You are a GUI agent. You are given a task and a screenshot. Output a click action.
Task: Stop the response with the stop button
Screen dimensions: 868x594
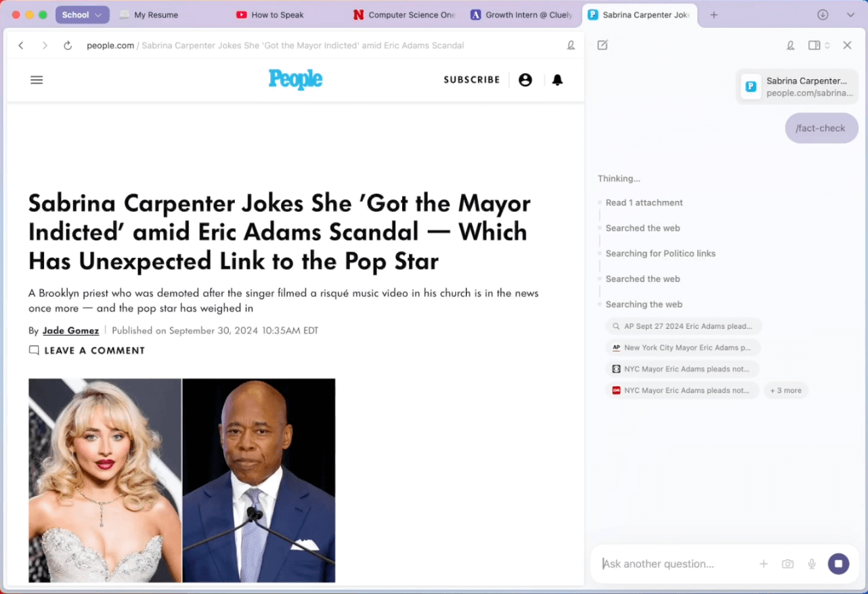tap(838, 564)
